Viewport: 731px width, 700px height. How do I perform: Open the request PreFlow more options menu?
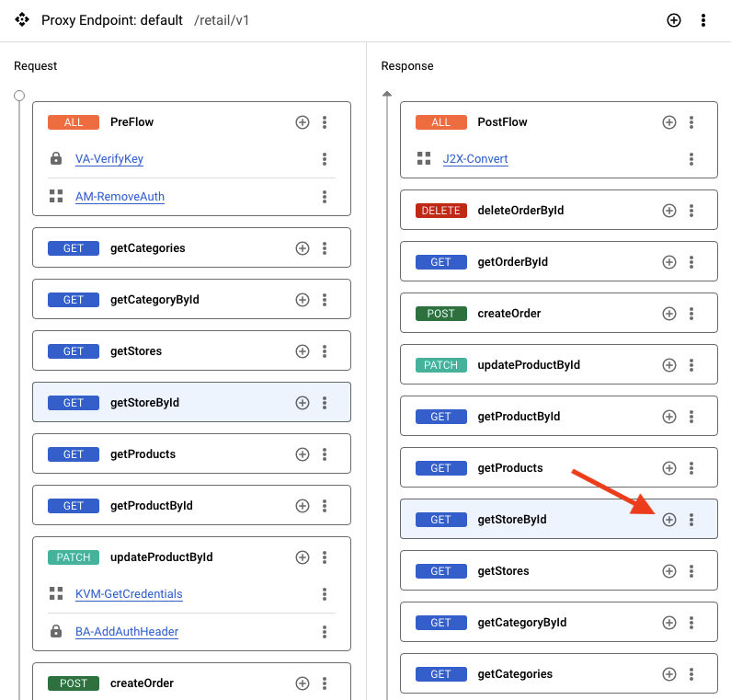pos(325,122)
